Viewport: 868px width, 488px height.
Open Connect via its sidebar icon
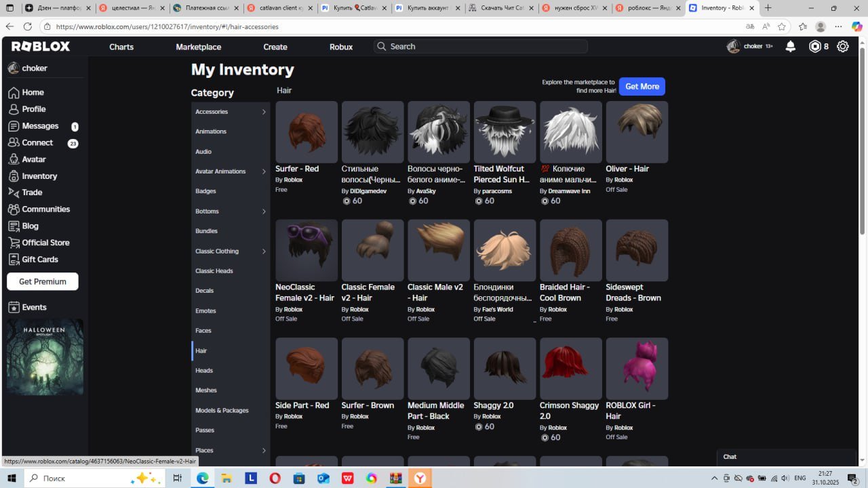(x=14, y=142)
